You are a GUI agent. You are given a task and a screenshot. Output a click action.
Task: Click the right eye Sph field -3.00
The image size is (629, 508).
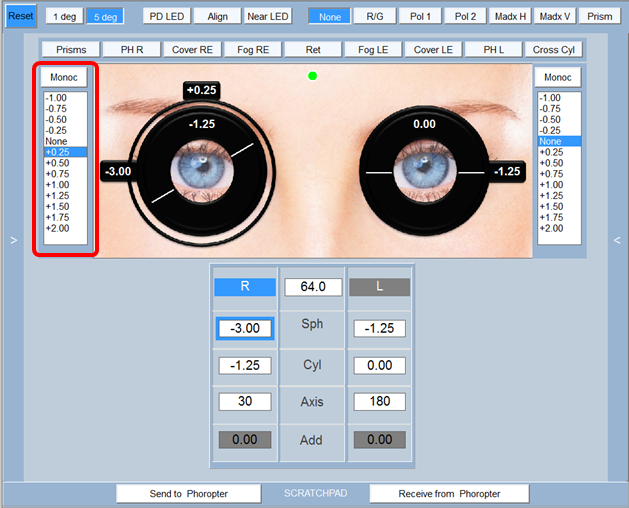245,329
